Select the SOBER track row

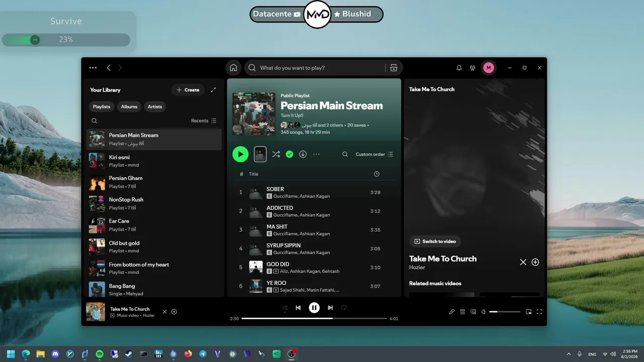(x=314, y=193)
